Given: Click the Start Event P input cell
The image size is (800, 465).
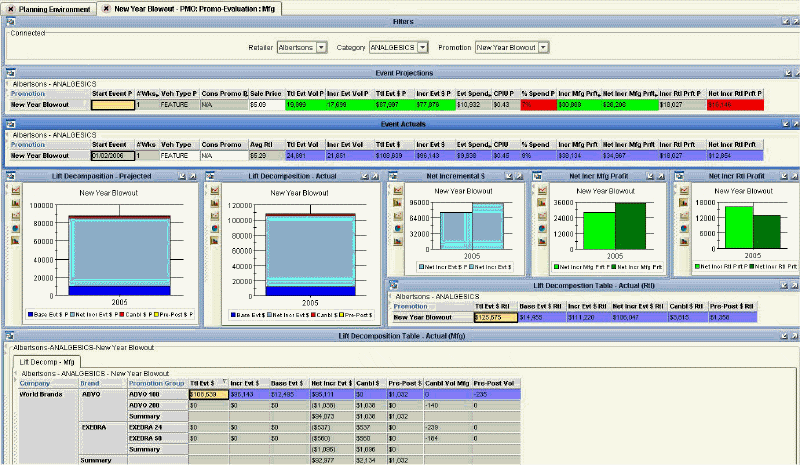Looking at the screenshot, I should pyautogui.click(x=113, y=105).
